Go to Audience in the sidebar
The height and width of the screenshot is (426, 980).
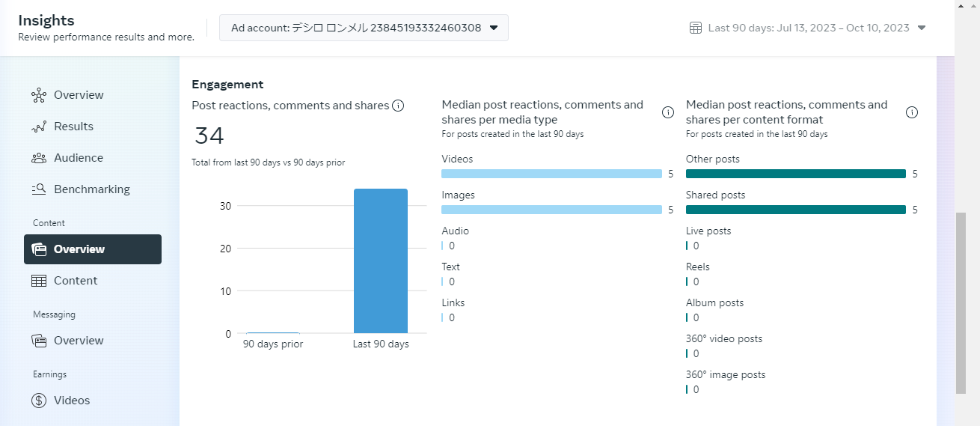coord(79,158)
